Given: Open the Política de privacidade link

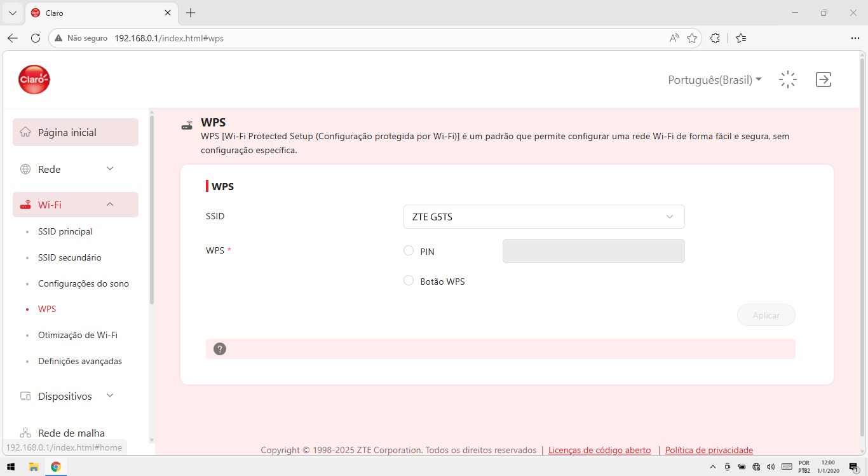Looking at the screenshot, I should (709, 450).
